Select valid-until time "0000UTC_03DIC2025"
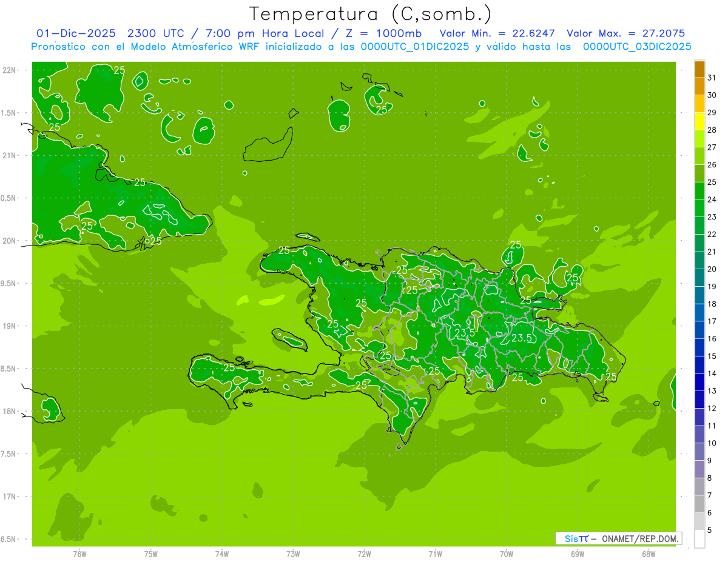This screenshot has height=562, width=728. click(637, 47)
